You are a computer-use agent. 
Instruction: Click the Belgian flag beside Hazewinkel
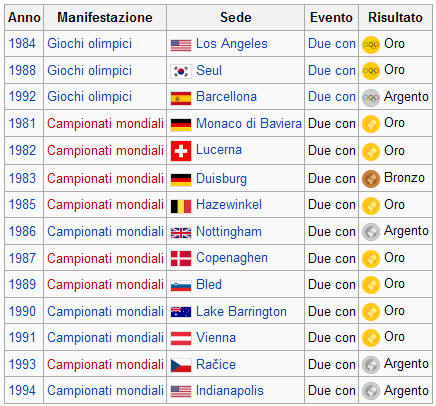point(181,206)
